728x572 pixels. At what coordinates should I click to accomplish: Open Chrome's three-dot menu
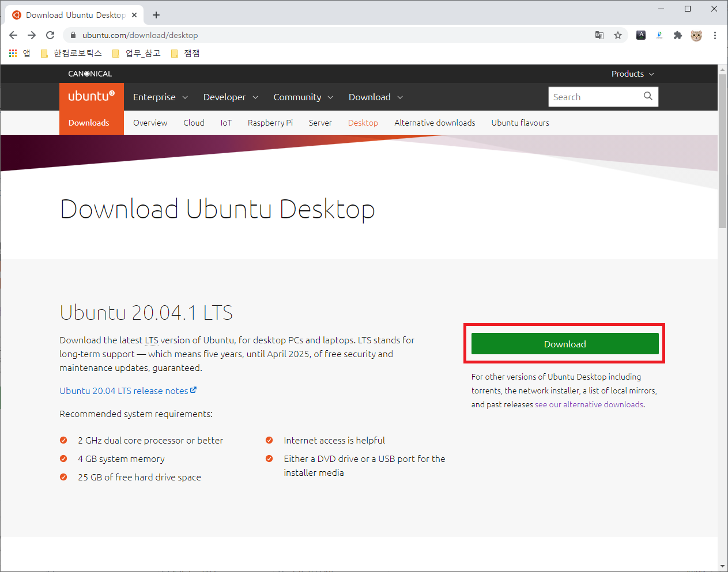tap(715, 35)
